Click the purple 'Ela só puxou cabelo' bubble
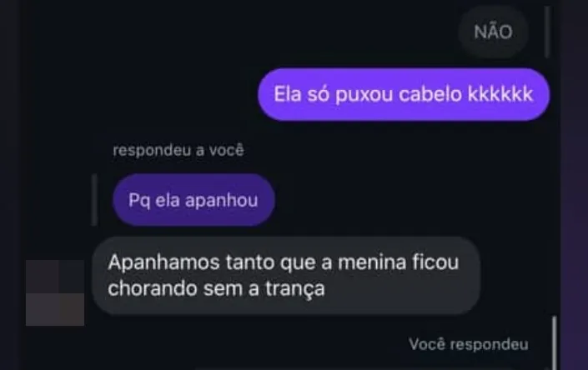Screen dimensions: 588x370 [x=404, y=94]
